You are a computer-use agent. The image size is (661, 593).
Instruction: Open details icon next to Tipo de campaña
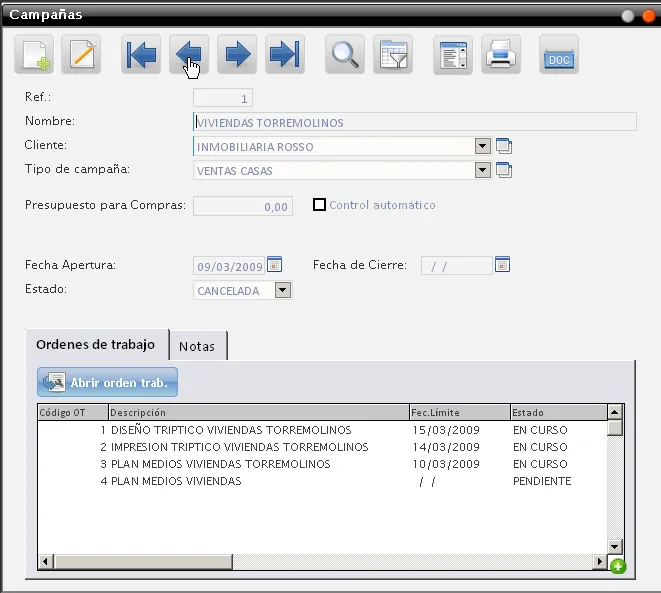pos(504,170)
